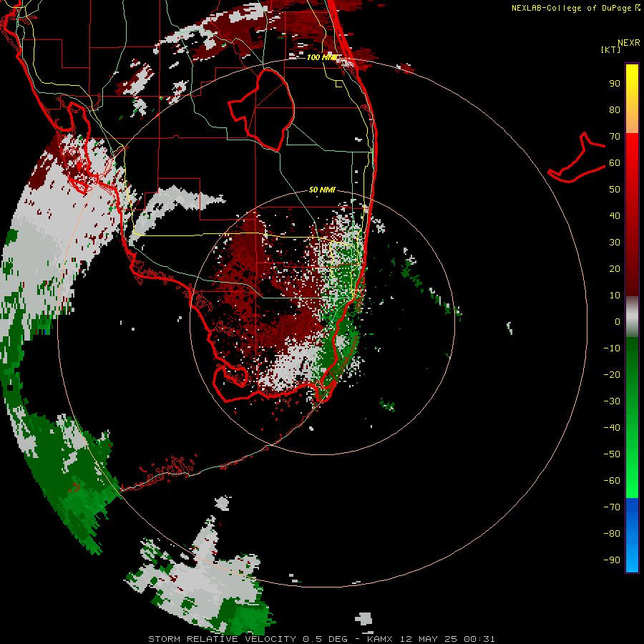Select the 80 value on velocity scale
This screenshot has width=644, height=644.
pyautogui.click(x=615, y=109)
